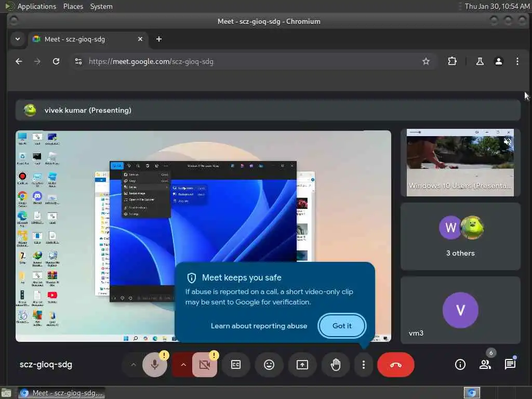
Task: Click the workspace switcher in bottom panel
Action: point(472,393)
